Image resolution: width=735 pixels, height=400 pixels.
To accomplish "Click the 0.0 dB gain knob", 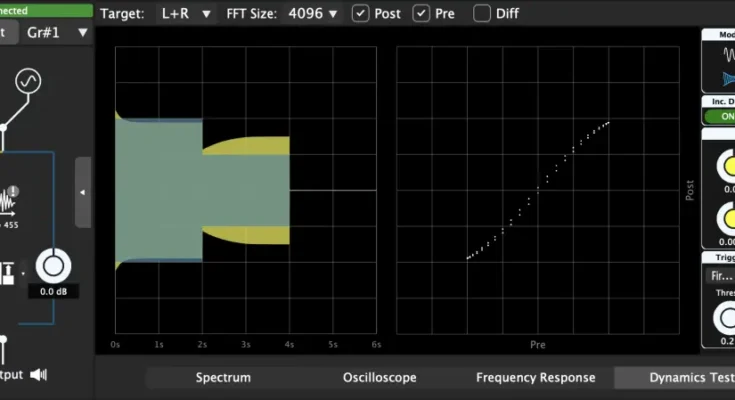I will [53, 265].
